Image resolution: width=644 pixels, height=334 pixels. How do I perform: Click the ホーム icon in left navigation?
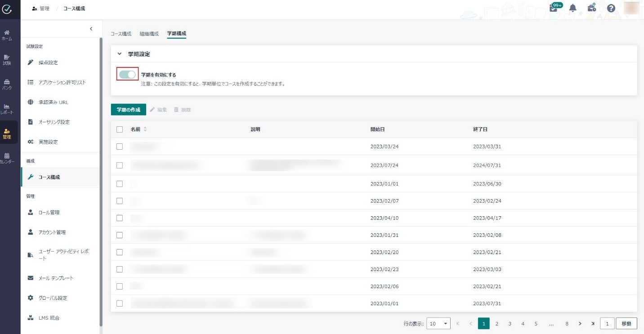pyautogui.click(x=7, y=35)
